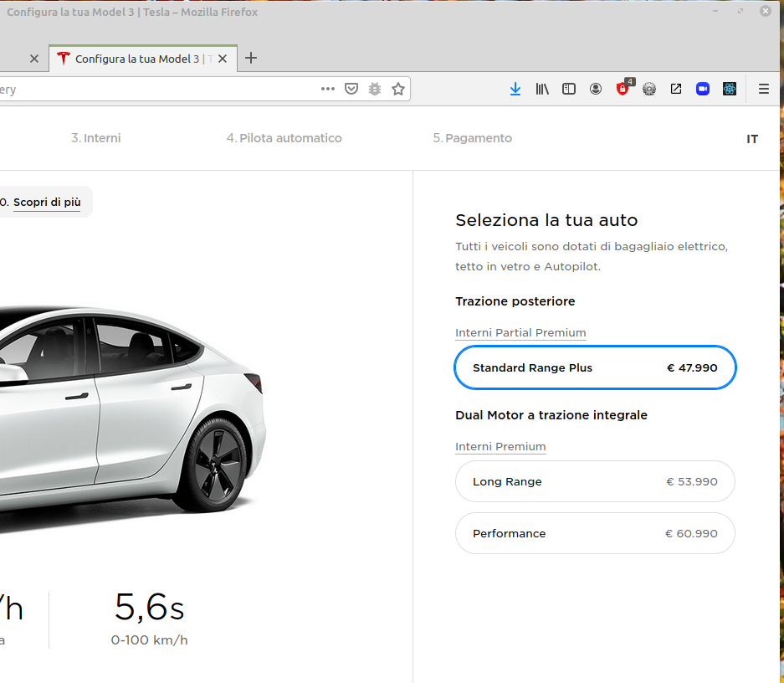The width and height of the screenshot is (784, 683).
Task: Toggle the sidebar view icon
Action: (x=568, y=89)
